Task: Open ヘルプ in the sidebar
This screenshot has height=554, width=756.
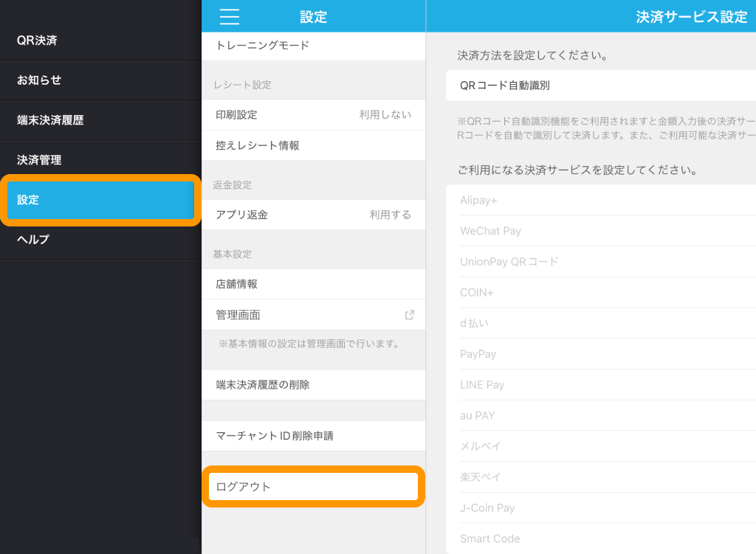Action: 100,240
